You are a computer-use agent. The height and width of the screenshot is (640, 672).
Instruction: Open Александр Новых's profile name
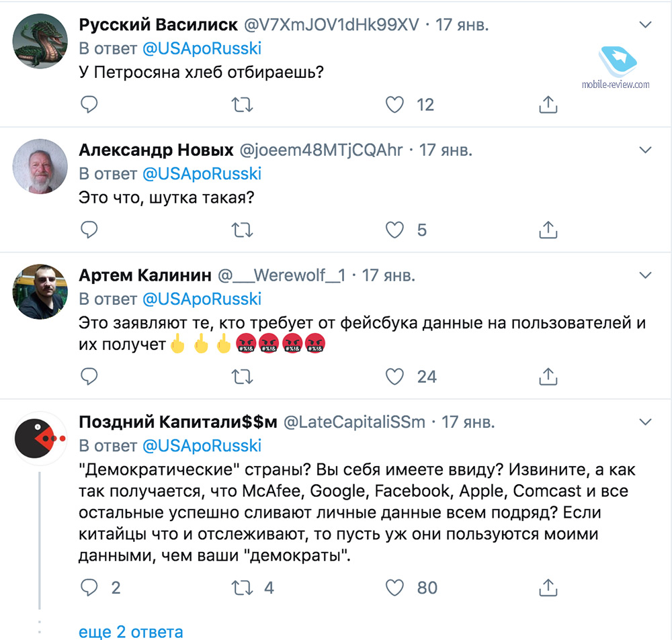click(156, 150)
